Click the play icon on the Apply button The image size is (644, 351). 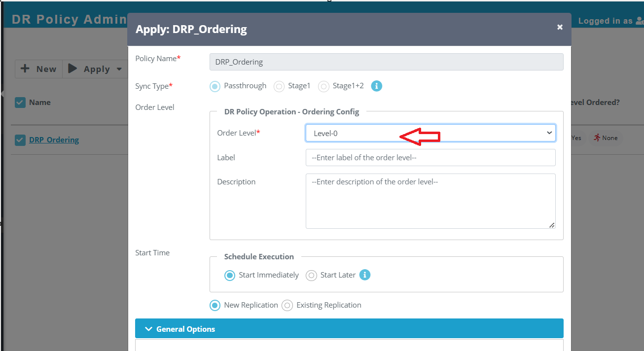pos(72,69)
